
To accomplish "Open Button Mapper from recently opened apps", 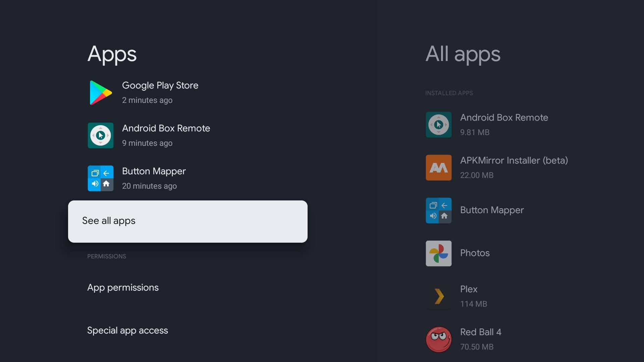I will 154,178.
